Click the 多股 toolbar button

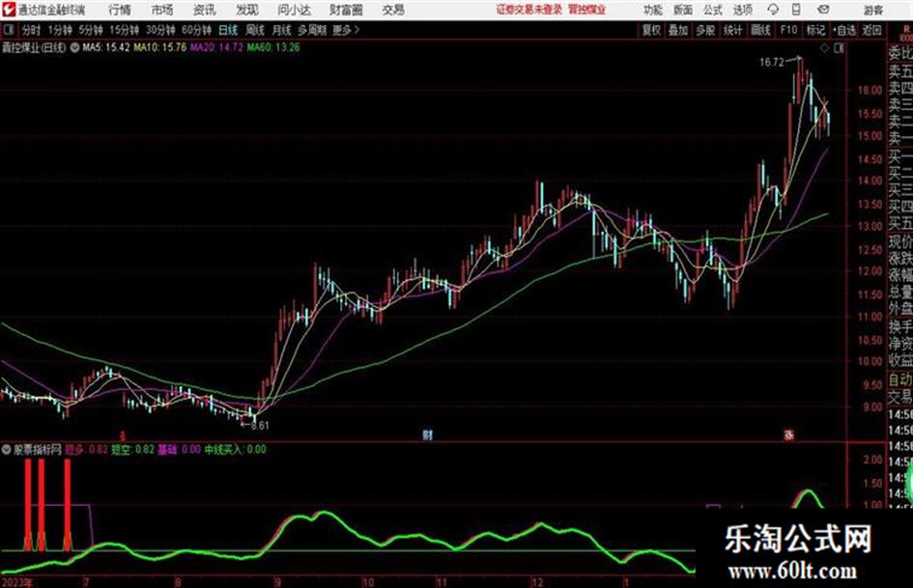pyautogui.click(x=705, y=30)
